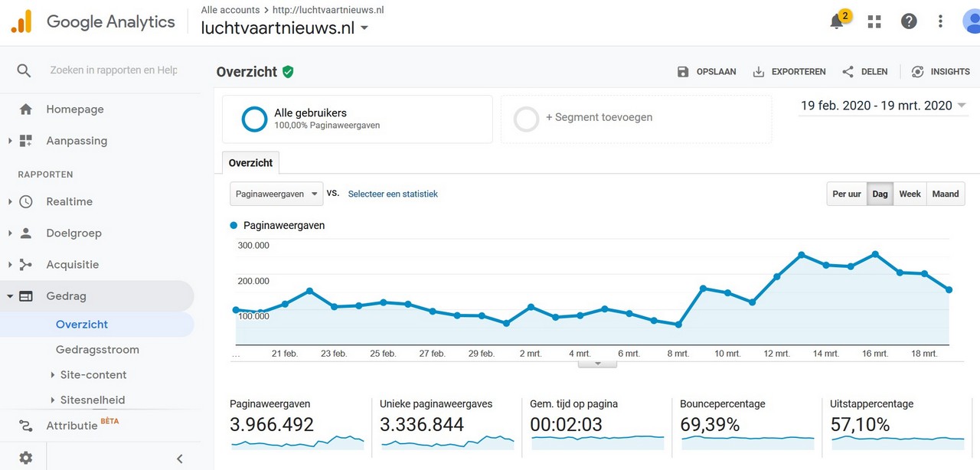Select Gedragsstroom in the sidebar

pos(97,350)
